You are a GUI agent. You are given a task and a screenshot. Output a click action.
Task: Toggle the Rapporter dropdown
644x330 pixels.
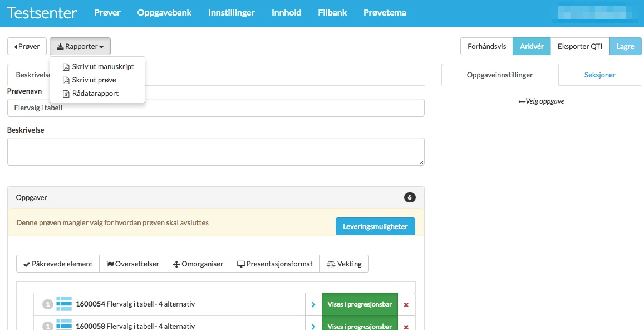pyautogui.click(x=80, y=46)
